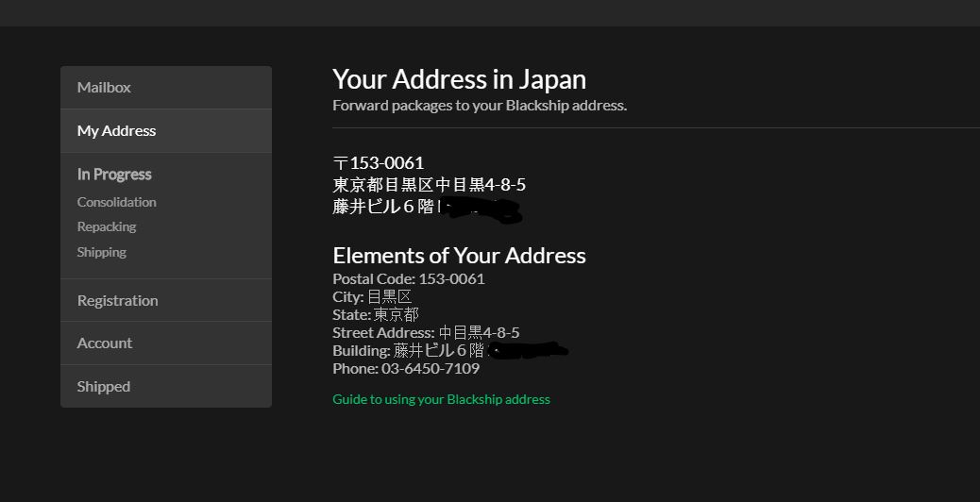Click the 'Phone: 03-6450-7109' row
Viewport: 980px width, 502px height.
(406, 368)
